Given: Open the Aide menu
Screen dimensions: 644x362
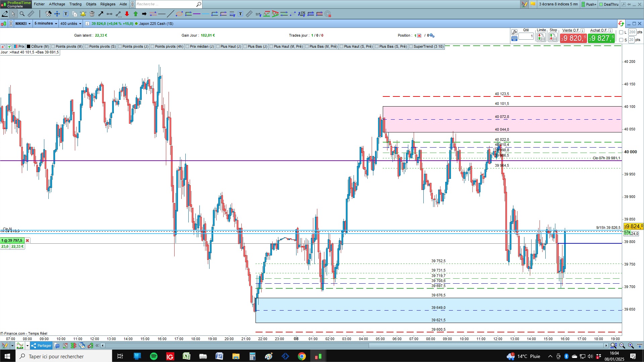Looking at the screenshot, I should tap(123, 4).
